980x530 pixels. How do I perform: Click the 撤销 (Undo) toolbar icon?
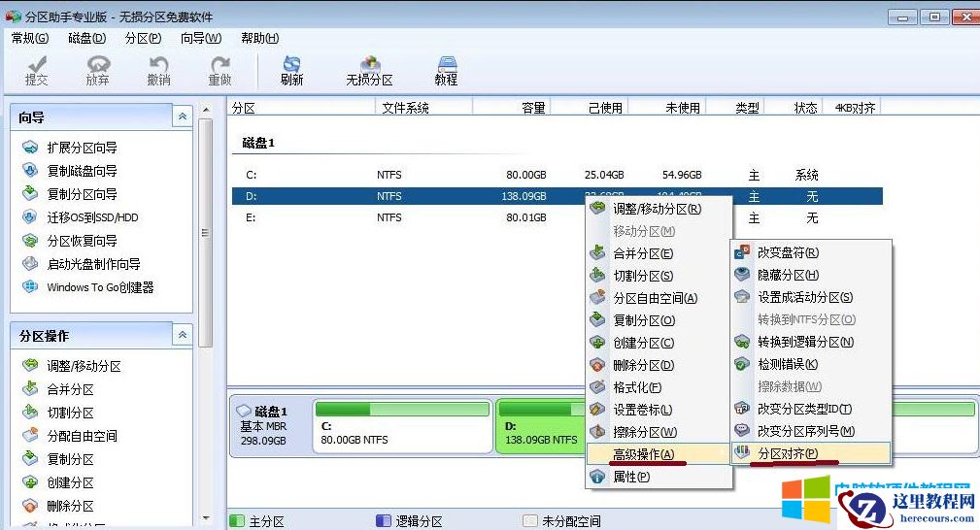point(158,71)
